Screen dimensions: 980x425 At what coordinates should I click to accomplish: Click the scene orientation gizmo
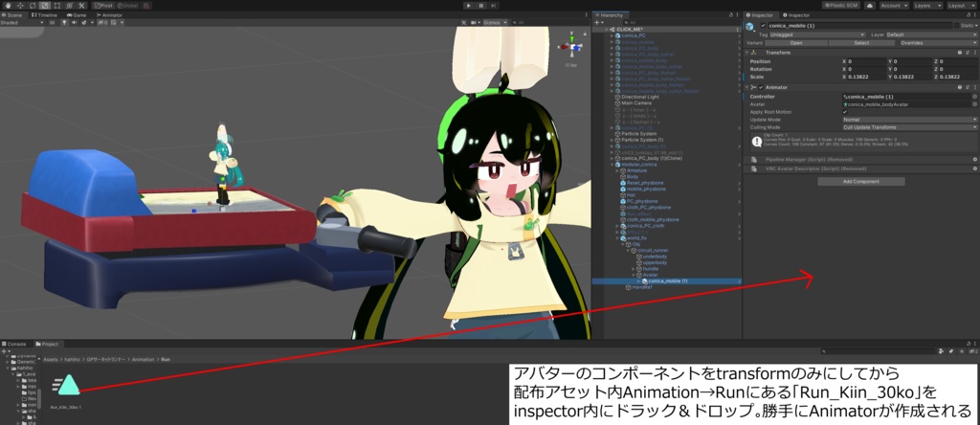(x=572, y=46)
